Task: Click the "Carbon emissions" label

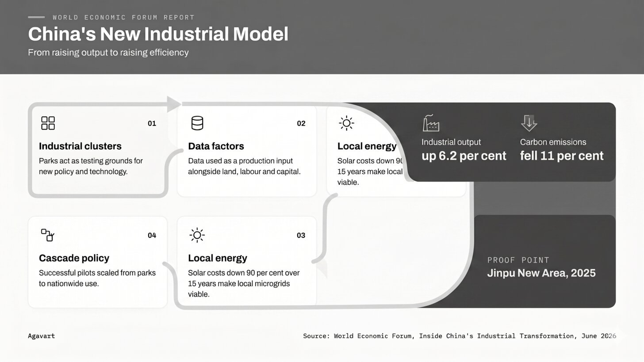Action: (553, 142)
